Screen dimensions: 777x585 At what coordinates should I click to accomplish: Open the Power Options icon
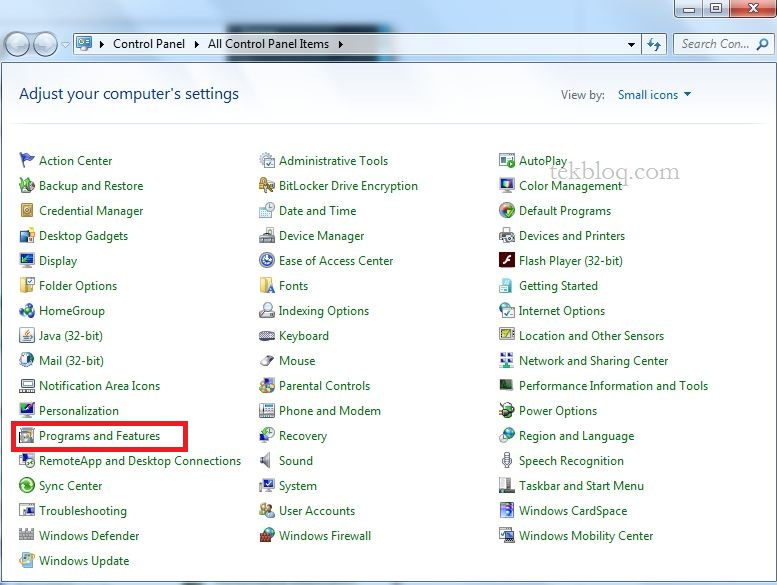506,410
